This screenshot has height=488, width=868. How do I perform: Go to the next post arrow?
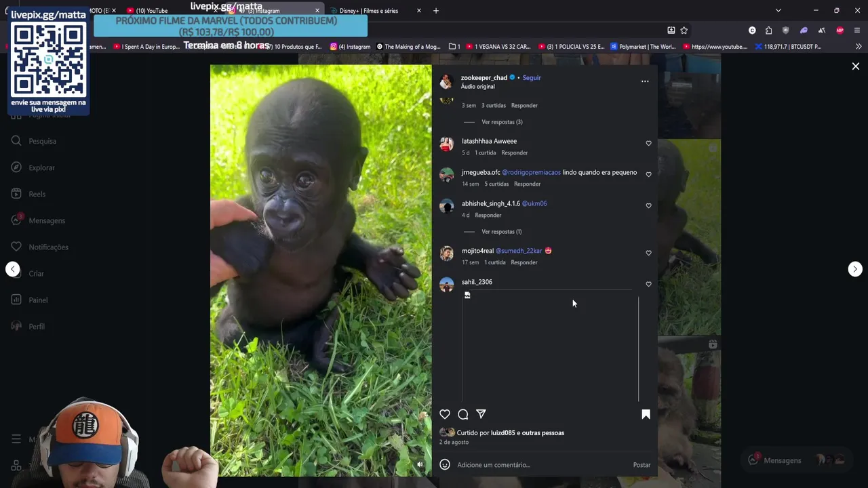855,269
